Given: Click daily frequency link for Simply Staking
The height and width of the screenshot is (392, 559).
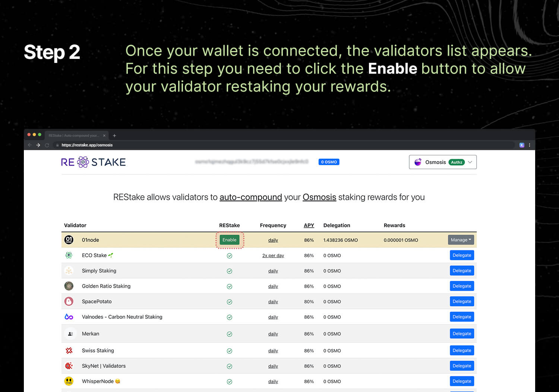Looking at the screenshot, I should pyautogui.click(x=273, y=271).
